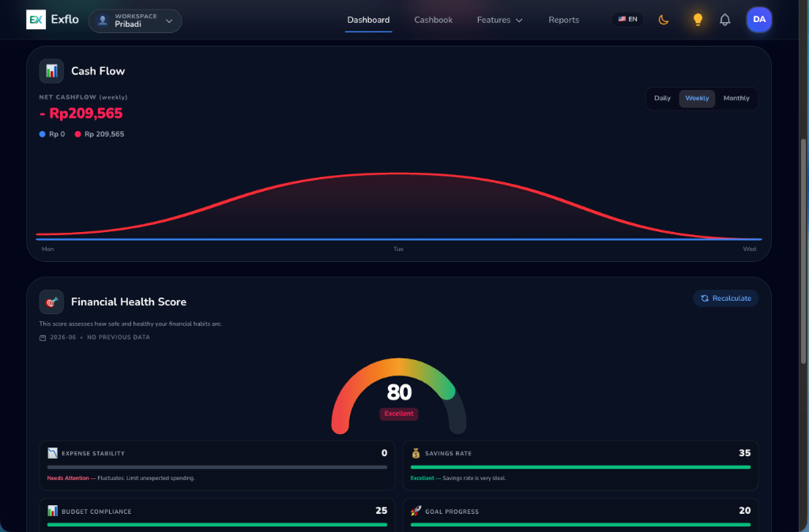Open the Reports page
This screenshot has width=809, height=532.
(x=563, y=20)
